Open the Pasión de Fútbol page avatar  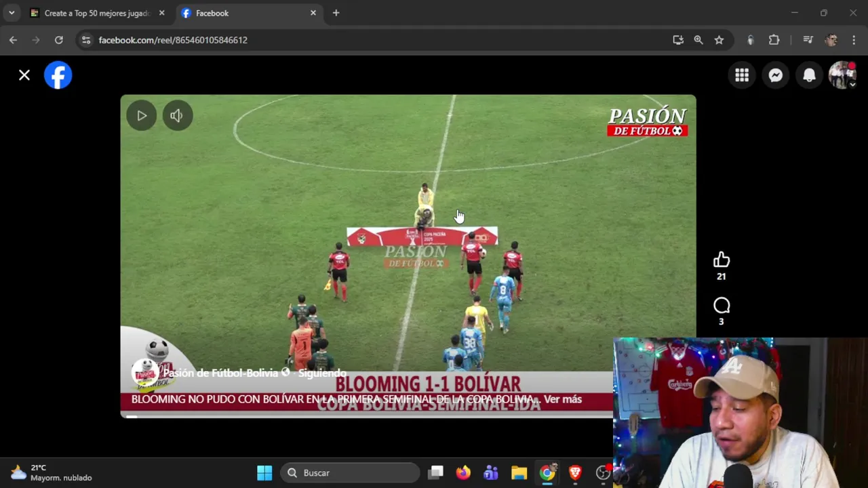145,373
